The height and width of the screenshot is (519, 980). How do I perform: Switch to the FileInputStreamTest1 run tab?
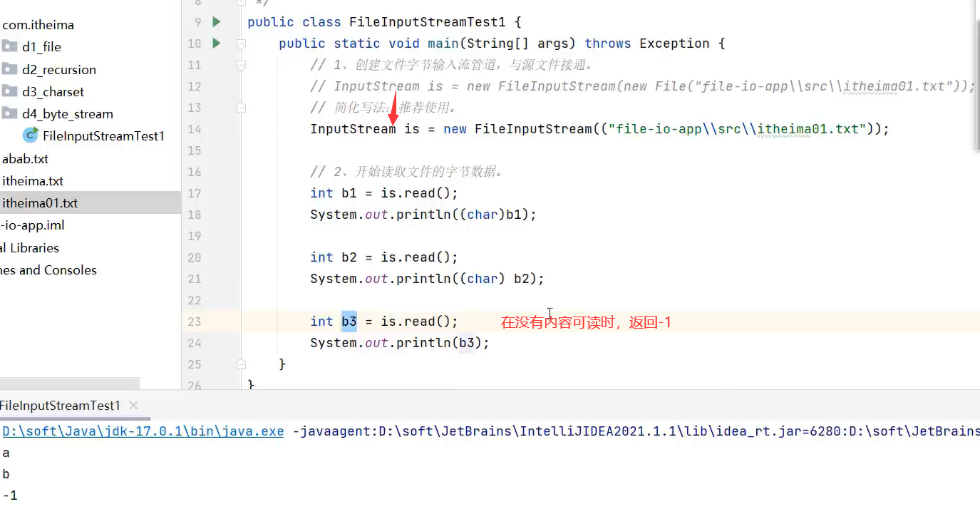click(x=60, y=406)
